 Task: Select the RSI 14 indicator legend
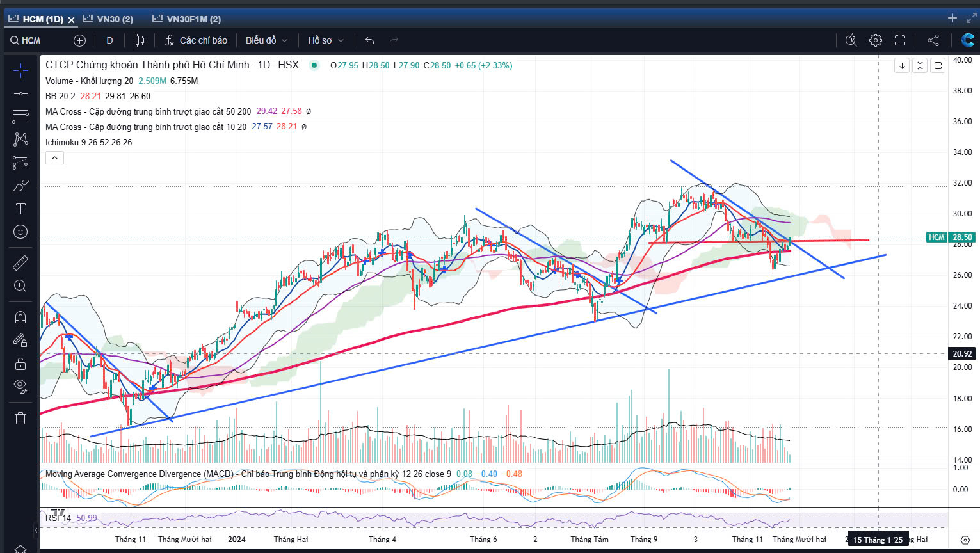[58, 518]
